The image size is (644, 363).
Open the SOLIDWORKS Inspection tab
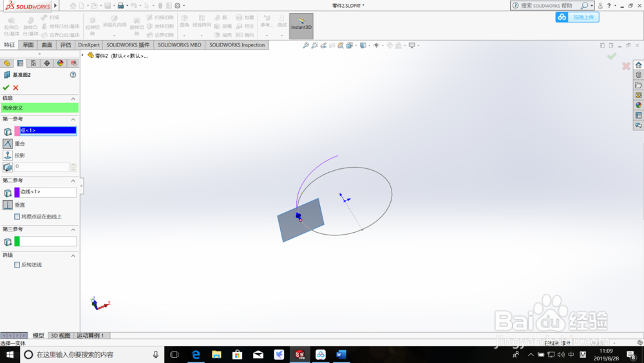click(x=237, y=44)
